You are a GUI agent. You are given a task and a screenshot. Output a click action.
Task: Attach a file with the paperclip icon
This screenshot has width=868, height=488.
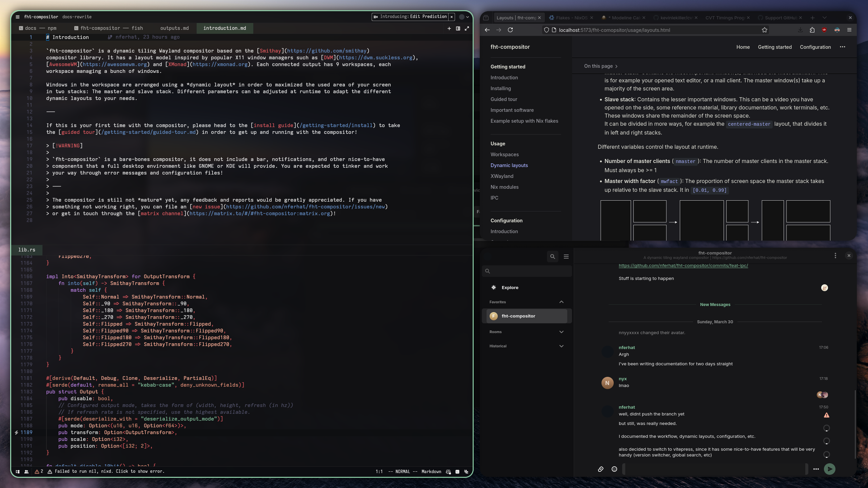[x=600, y=469]
